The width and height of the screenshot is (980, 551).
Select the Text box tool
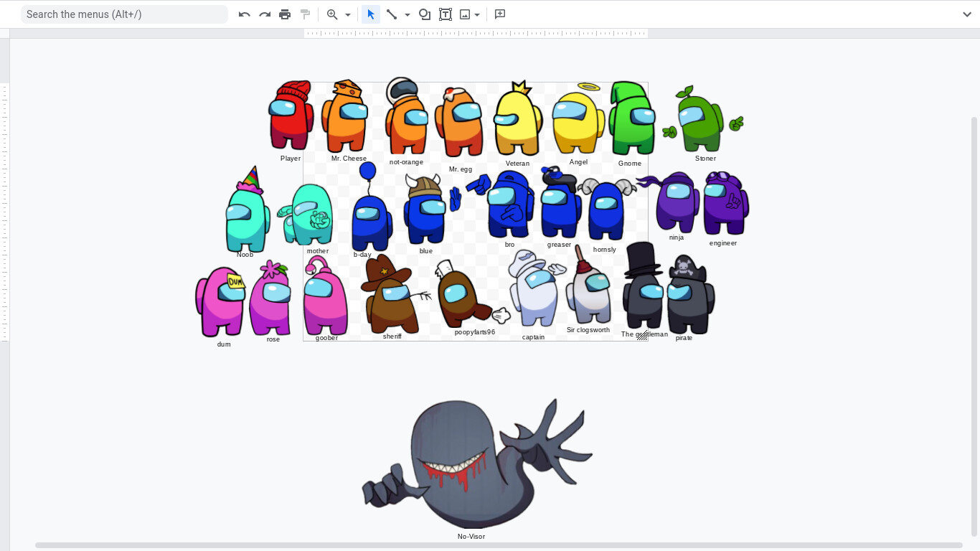446,14
